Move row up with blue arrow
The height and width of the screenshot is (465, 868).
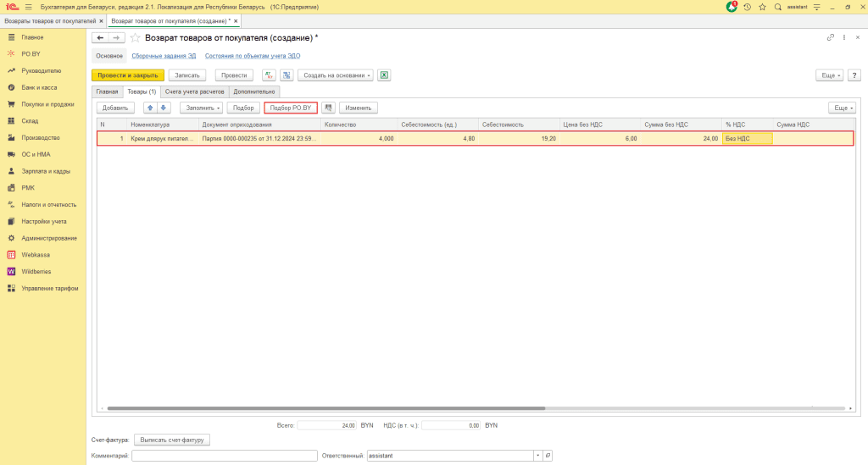click(150, 108)
